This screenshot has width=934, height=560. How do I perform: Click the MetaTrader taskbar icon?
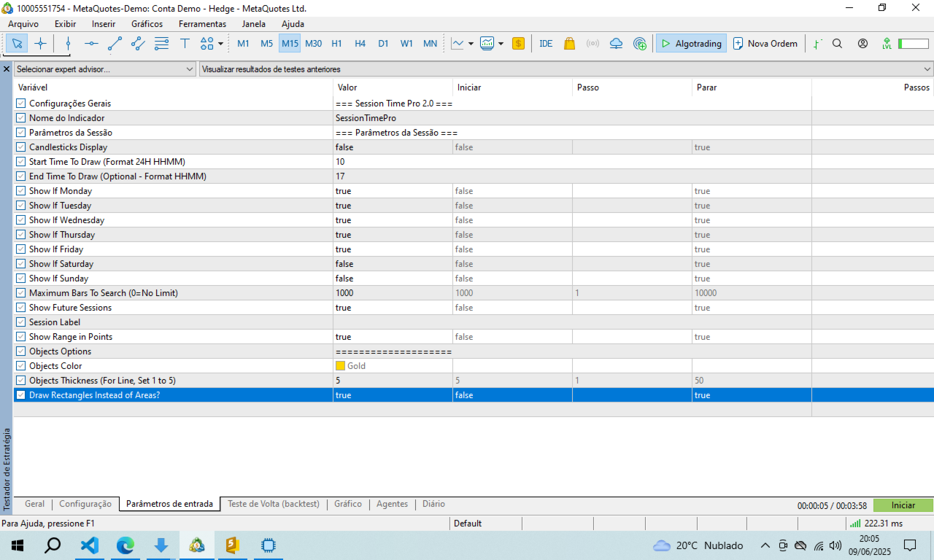click(197, 545)
